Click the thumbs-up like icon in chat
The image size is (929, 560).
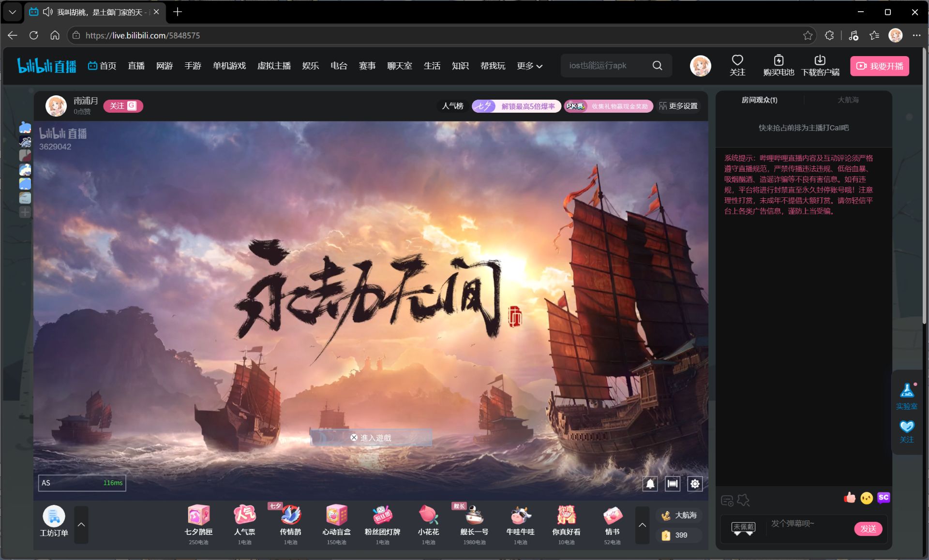850,498
